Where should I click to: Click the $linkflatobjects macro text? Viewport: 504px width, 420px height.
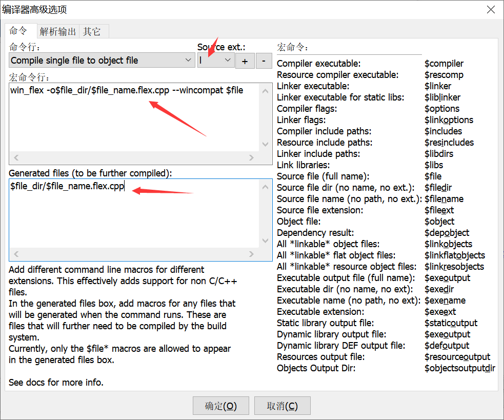(455, 255)
